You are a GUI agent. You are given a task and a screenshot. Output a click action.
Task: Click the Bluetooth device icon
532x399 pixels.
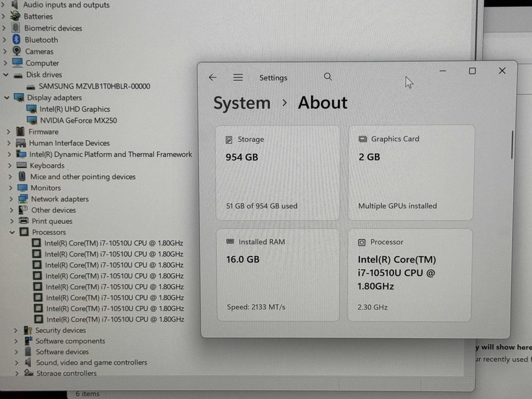point(17,39)
